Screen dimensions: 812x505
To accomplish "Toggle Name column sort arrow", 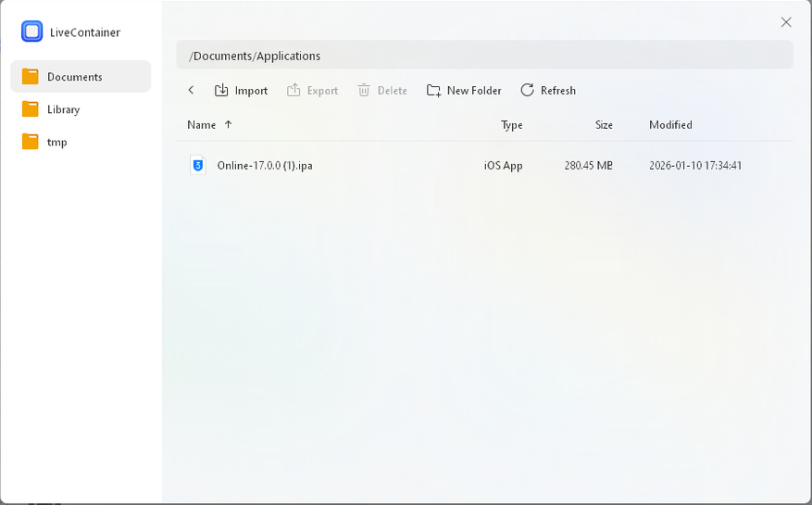I will (229, 125).
